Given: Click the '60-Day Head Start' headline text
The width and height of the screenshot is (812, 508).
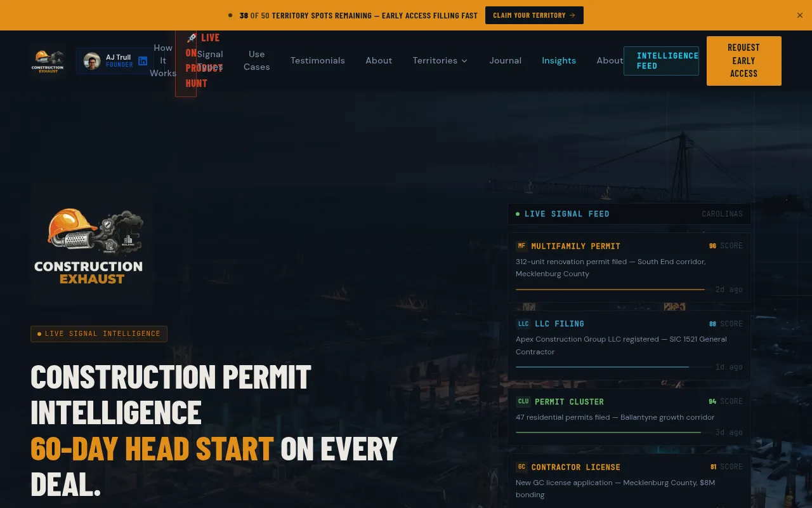Looking at the screenshot, I should coord(152,449).
